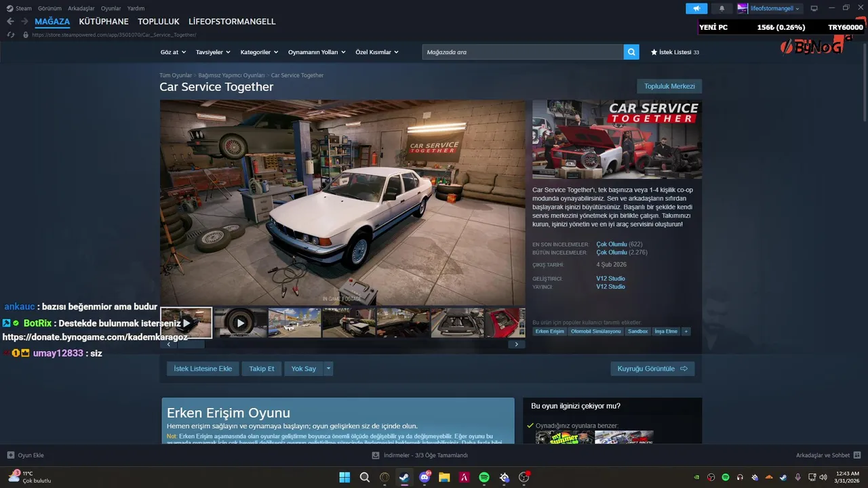
Task: Expand the Tavsiyeler dropdown
Action: [213, 52]
